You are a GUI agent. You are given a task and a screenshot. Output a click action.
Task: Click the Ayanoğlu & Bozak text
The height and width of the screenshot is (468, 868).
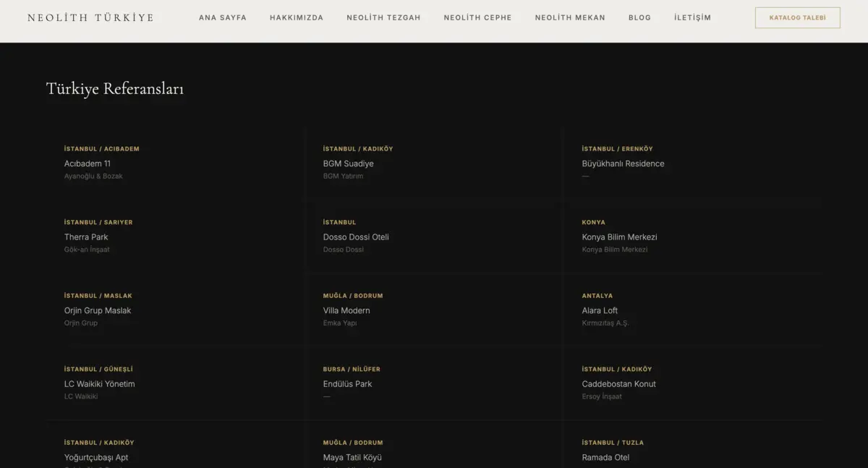[x=93, y=176]
